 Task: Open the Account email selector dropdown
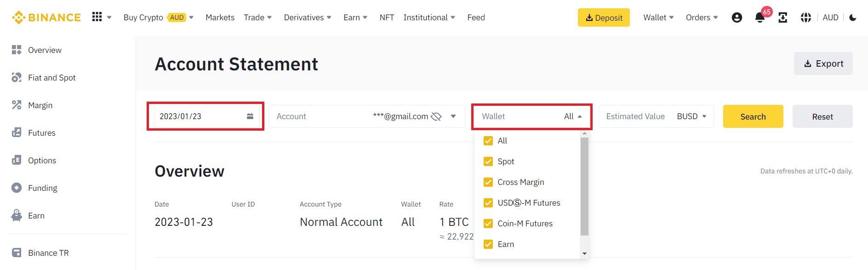tap(453, 116)
